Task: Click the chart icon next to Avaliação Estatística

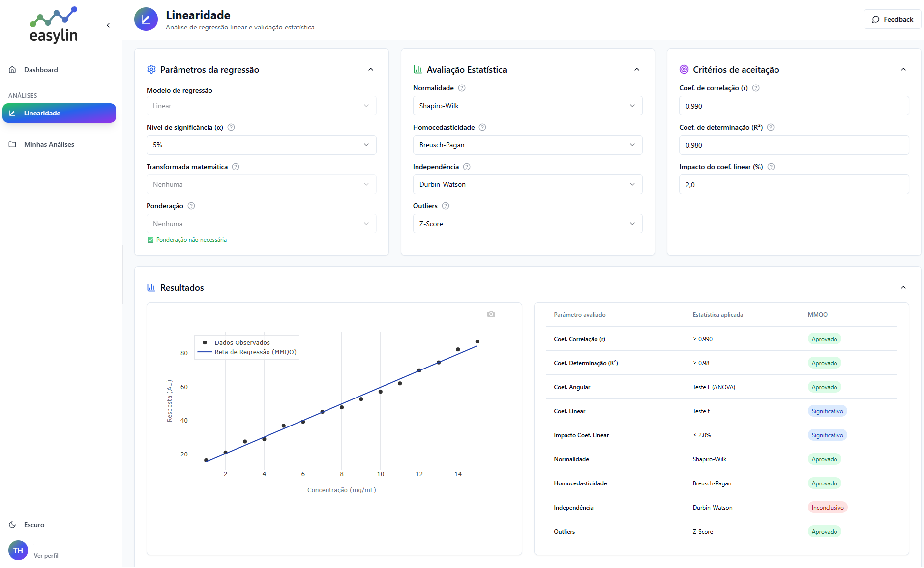Action: click(x=418, y=69)
